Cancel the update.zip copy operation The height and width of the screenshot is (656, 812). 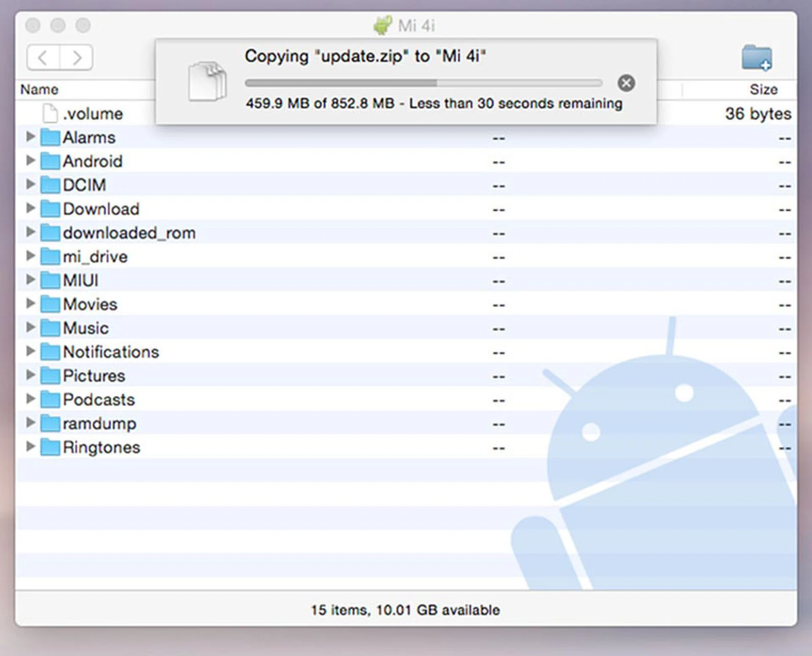click(x=626, y=83)
